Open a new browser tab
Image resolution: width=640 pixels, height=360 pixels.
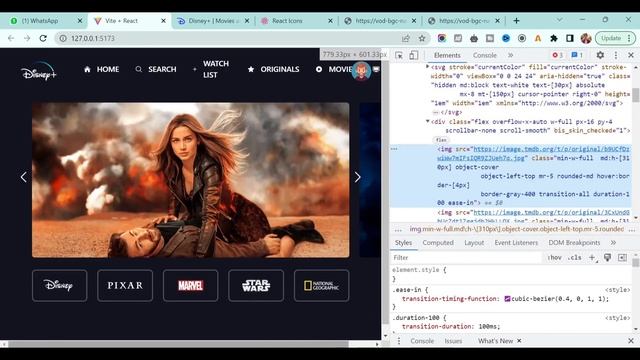[516, 21]
